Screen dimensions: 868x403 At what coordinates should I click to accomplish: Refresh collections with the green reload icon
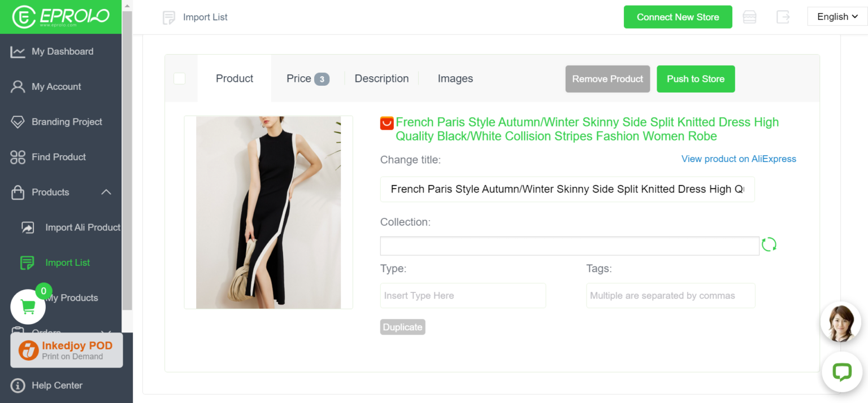[x=769, y=244]
